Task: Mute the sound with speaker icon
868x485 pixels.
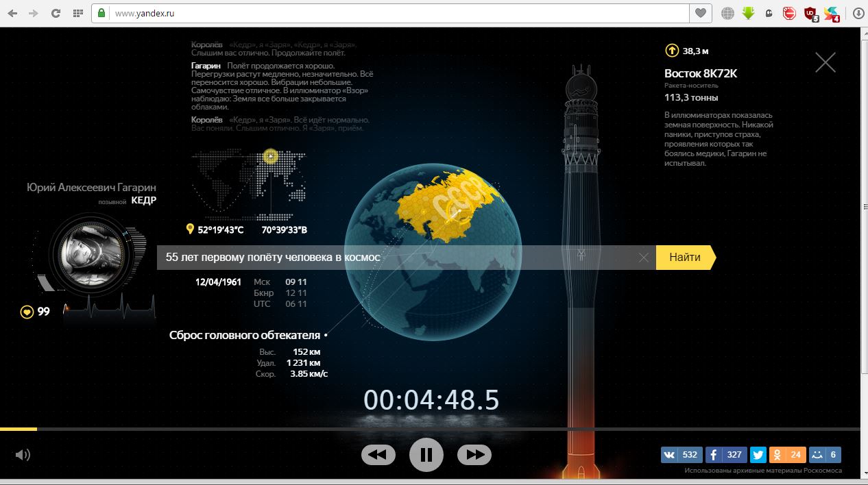Action: [x=23, y=455]
